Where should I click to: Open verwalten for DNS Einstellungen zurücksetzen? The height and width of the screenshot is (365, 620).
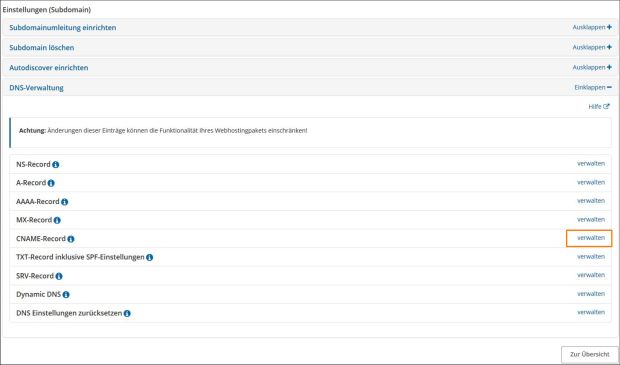point(591,312)
